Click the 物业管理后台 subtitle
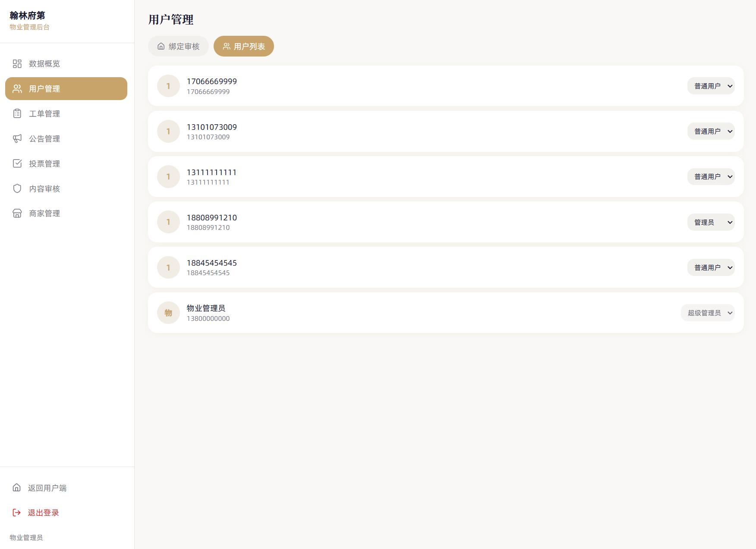Image resolution: width=756 pixels, height=549 pixels. tap(30, 27)
